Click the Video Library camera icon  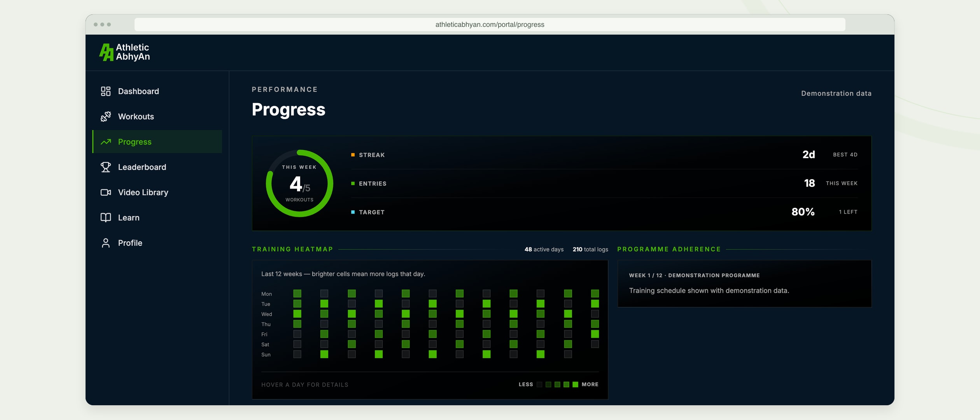105,192
